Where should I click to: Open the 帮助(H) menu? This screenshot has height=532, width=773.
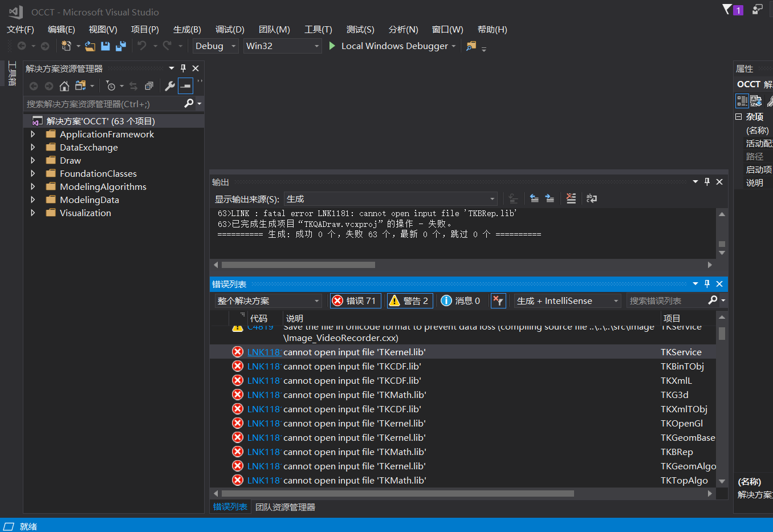pos(493,29)
